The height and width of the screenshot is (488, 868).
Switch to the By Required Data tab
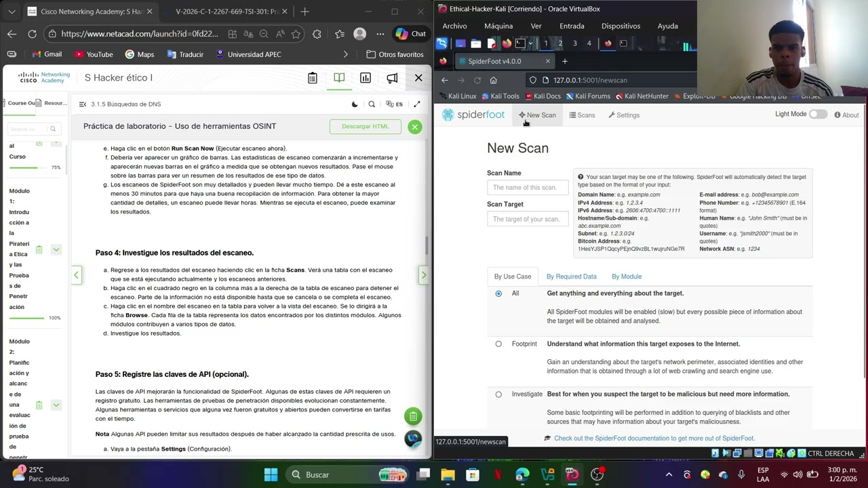point(572,277)
